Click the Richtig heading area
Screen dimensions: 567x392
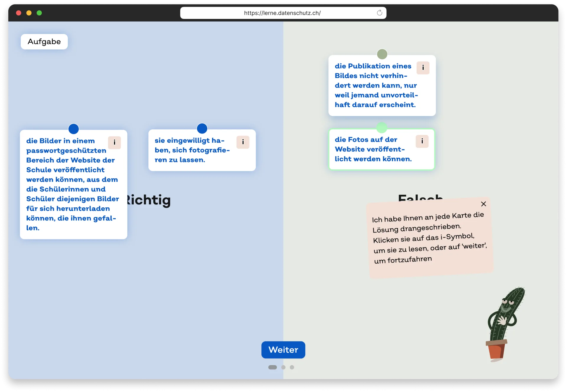pos(149,200)
